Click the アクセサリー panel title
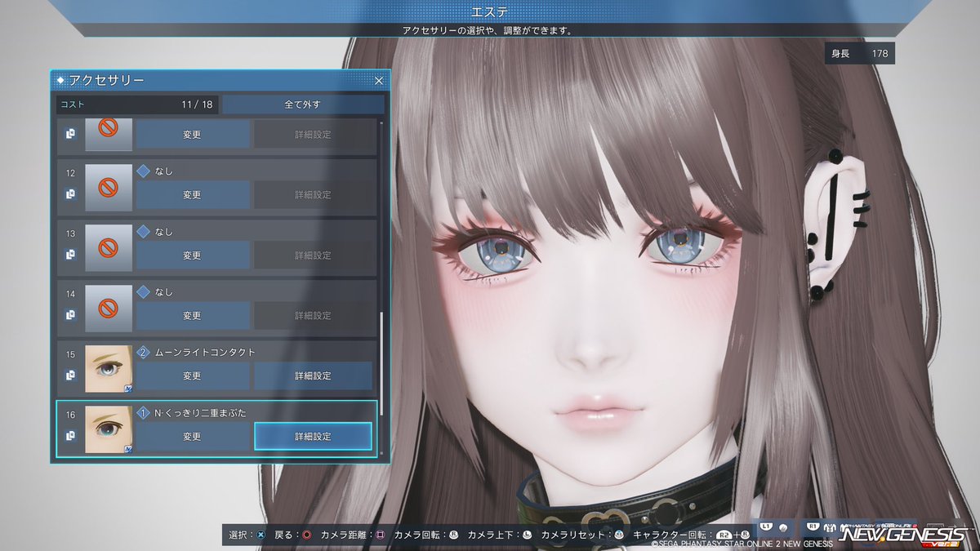 pyautogui.click(x=106, y=80)
